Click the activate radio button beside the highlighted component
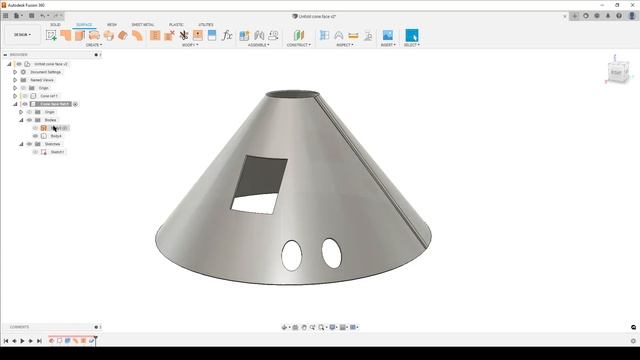This screenshot has width=640, height=360. (x=76, y=104)
